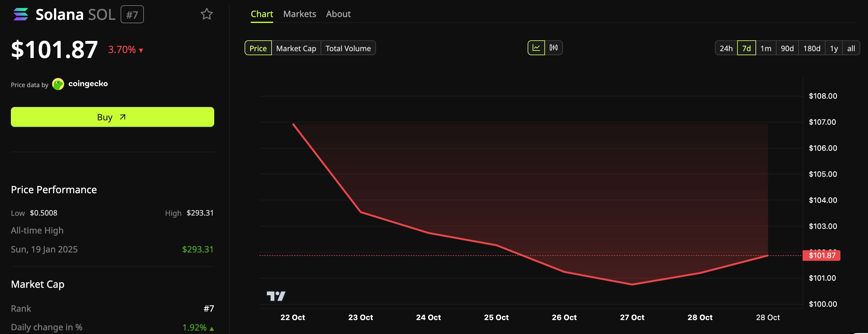Open the coingecko data provider link
The width and height of the screenshot is (868, 334).
point(88,84)
